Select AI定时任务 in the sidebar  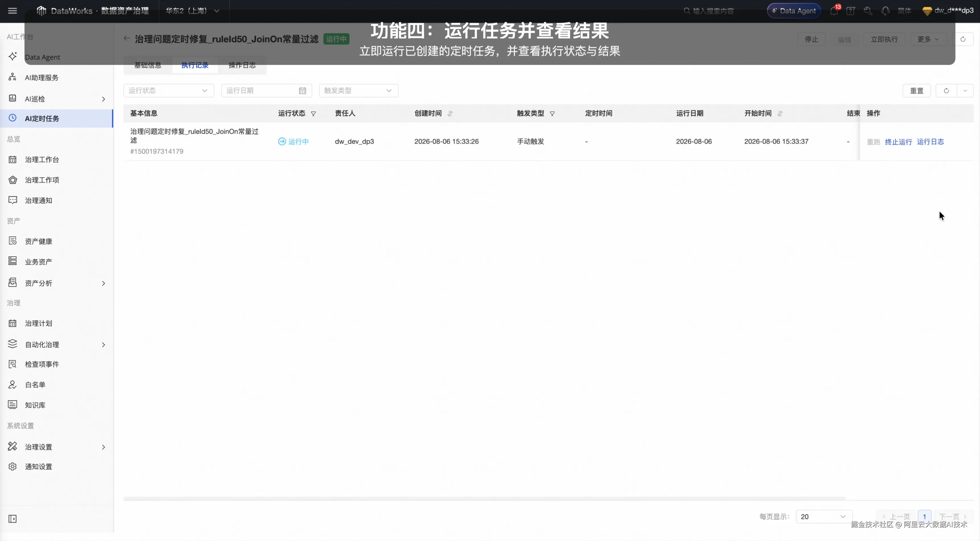point(57,118)
